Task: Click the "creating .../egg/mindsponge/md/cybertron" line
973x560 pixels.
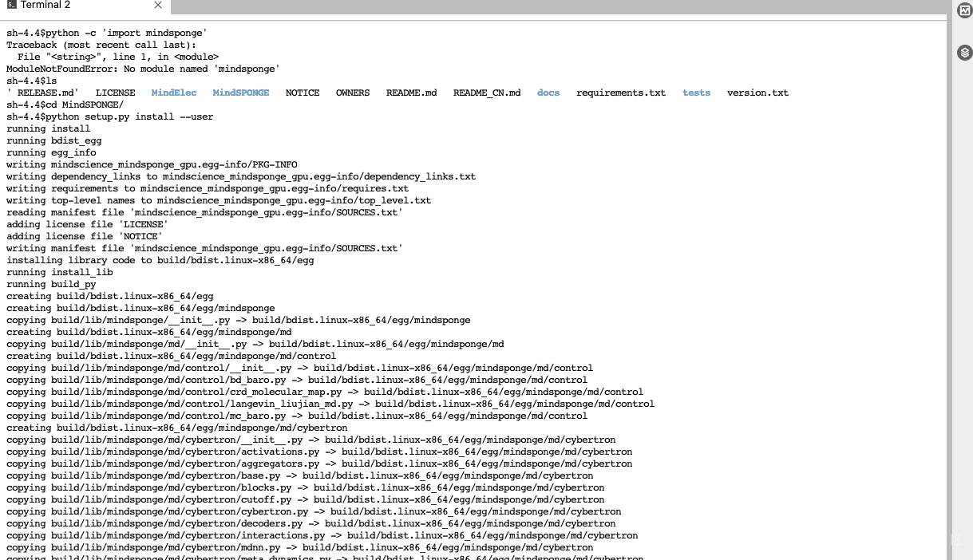Action: 177,428
